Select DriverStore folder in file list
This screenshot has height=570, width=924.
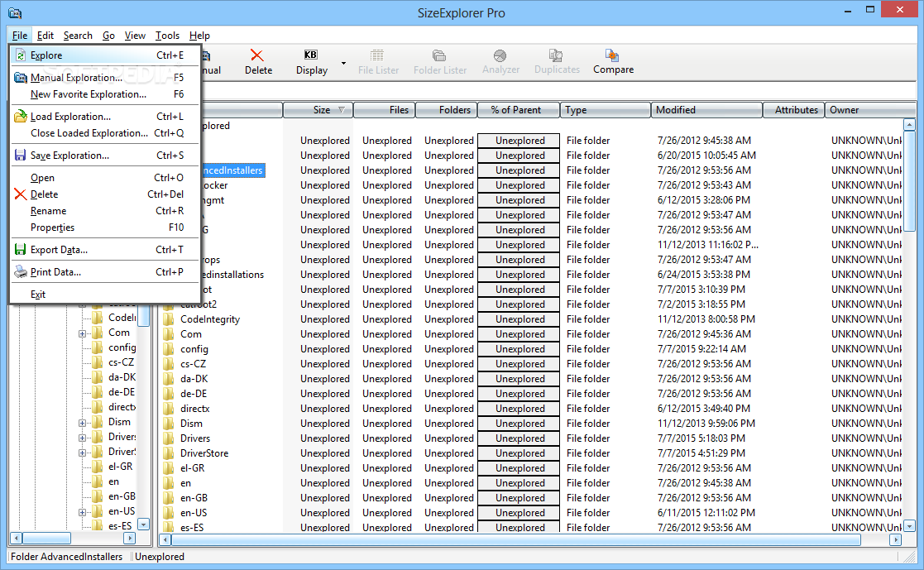point(203,453)
